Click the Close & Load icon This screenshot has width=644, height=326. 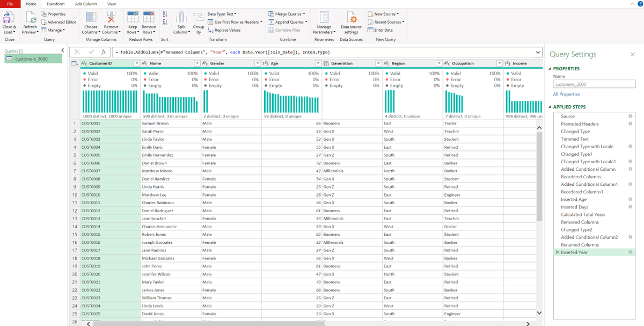tap(9, 17)
